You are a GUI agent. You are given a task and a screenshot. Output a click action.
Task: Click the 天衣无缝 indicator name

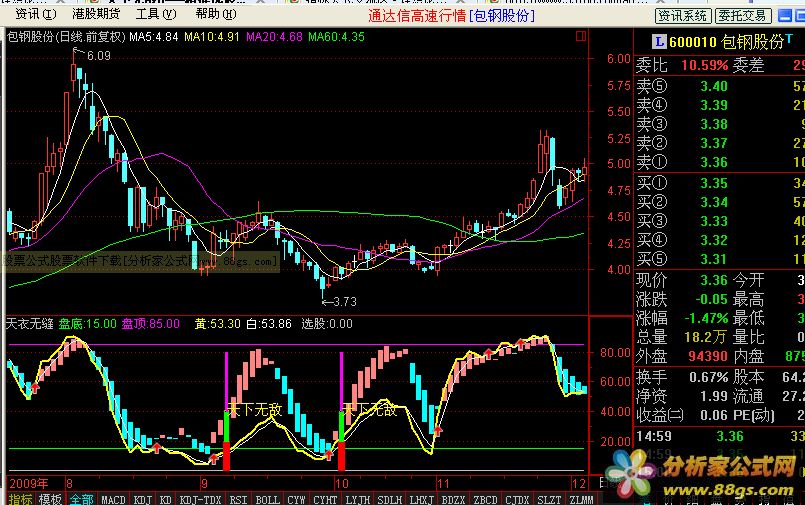point(30,324)
